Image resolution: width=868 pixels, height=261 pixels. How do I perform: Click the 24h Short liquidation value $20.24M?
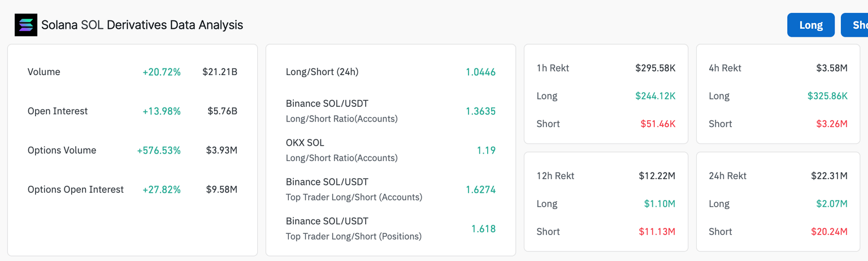pos(829,232)
